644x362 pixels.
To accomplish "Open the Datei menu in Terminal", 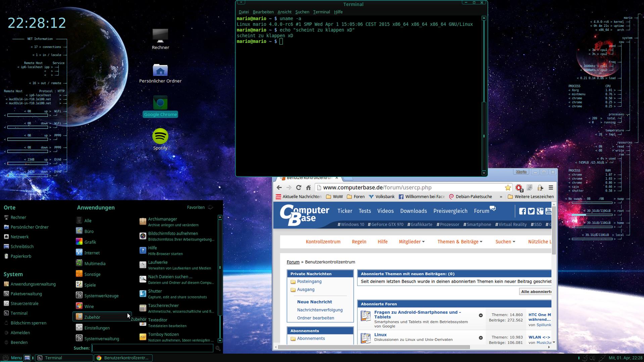I will (244, 12).
